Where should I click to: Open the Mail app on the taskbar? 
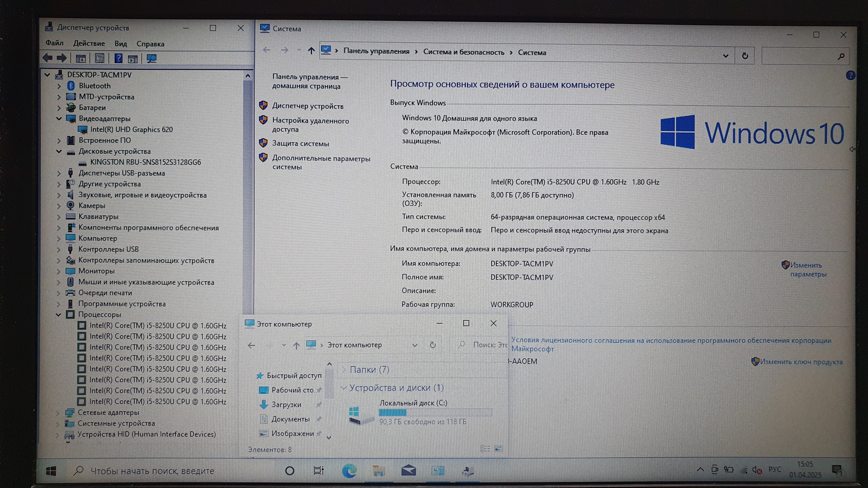pyautogui.click(x=408, y=471)
